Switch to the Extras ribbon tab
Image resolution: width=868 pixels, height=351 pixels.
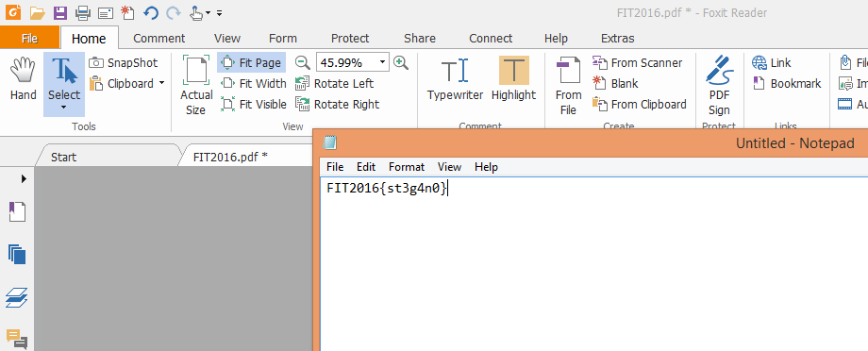point(618,38)
